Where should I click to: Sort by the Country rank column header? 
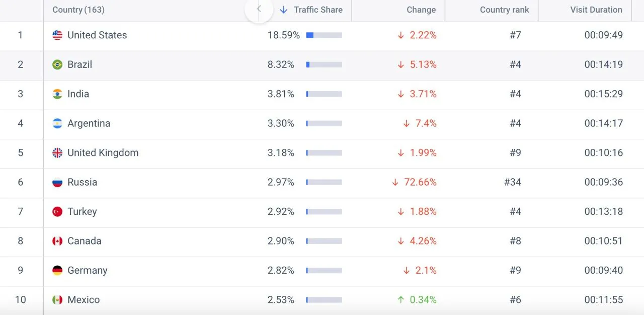coord(505,10)
